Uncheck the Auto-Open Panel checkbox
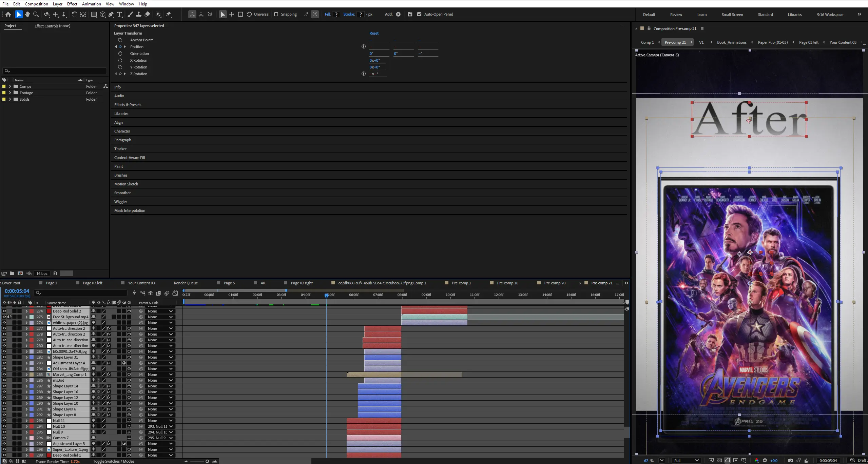This screenshot has height=464, width=868. click(x=419, y=14)
